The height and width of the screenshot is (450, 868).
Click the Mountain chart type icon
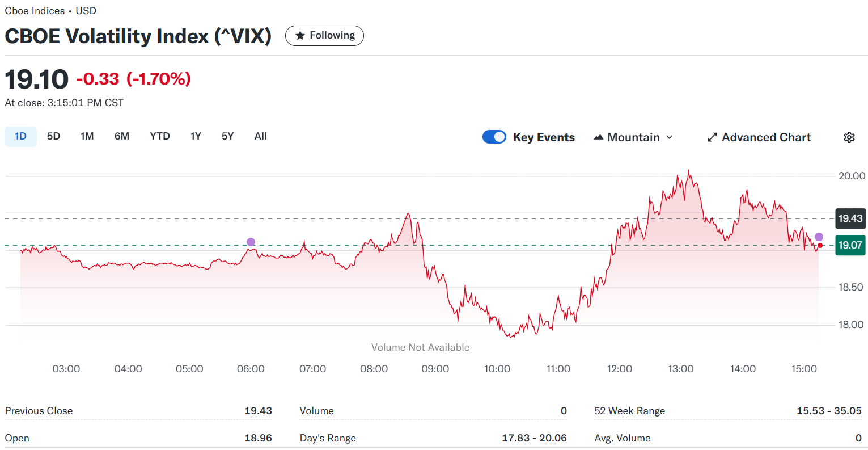[x=598, y=137]
